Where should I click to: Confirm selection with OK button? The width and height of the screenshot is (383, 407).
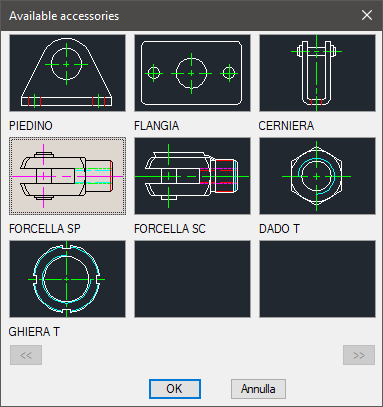[175, 389]
